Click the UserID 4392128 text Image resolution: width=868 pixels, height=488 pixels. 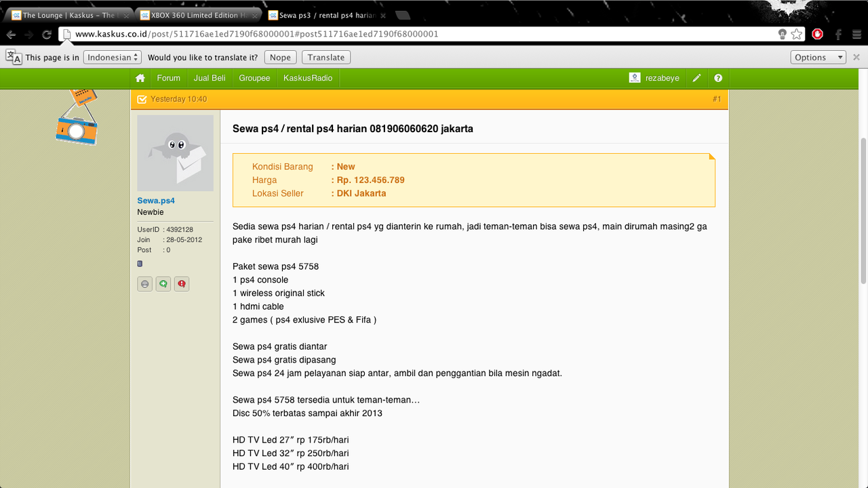165,230
